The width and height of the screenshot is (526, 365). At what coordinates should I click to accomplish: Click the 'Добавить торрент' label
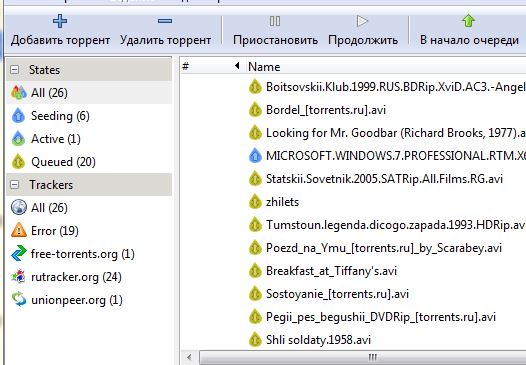point(60,40)
